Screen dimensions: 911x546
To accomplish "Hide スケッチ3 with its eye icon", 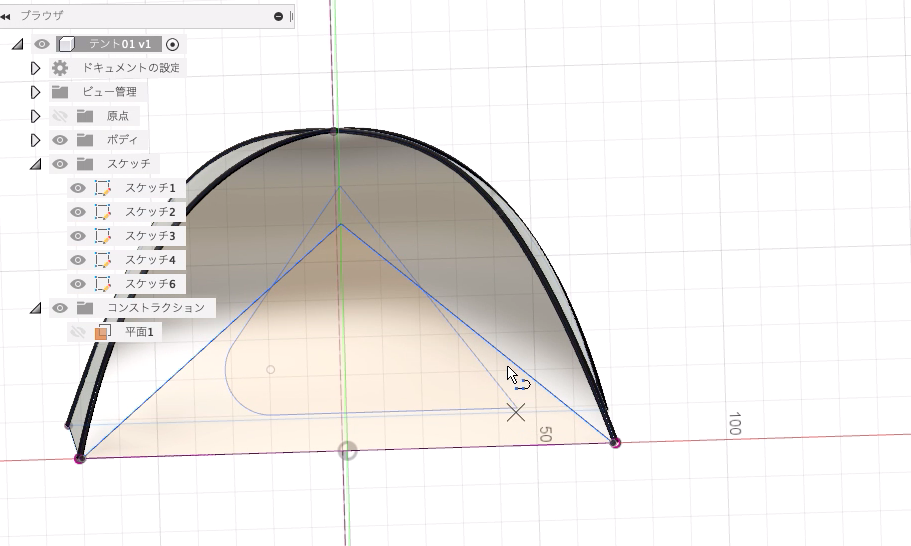I will [77, 236].
